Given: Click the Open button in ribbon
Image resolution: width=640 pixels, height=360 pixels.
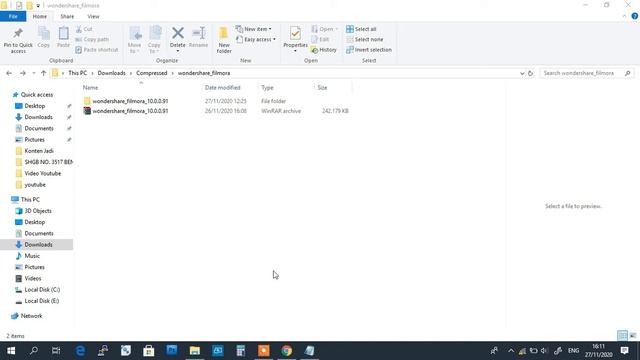Looking at the screenshot, I should pyautogui.click(x=324, y=29).
